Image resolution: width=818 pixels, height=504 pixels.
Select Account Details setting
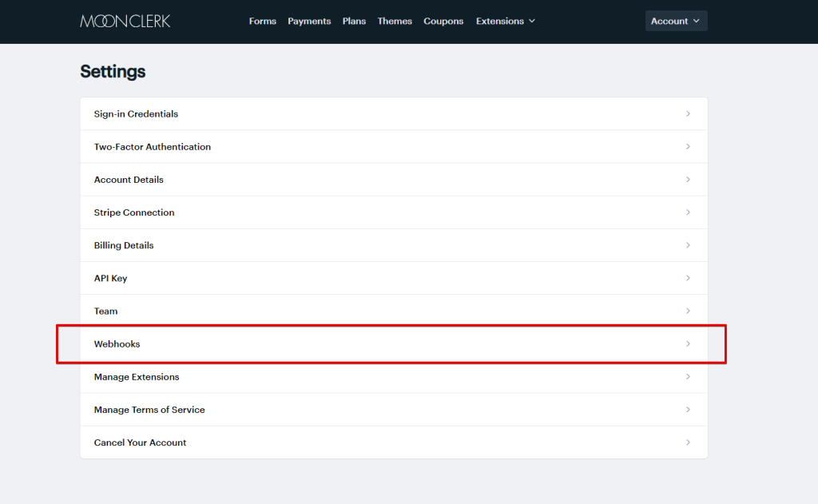click(x=129, y=180)
